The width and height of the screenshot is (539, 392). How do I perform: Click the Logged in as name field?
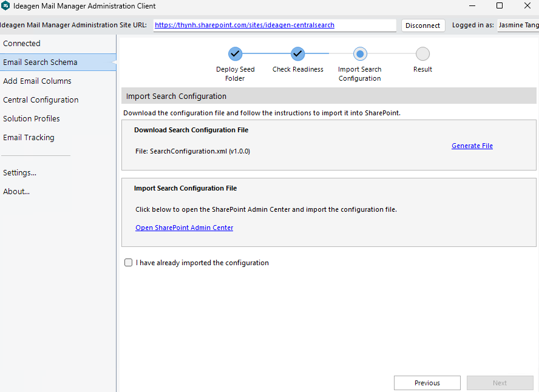click(x=518, y=25)
